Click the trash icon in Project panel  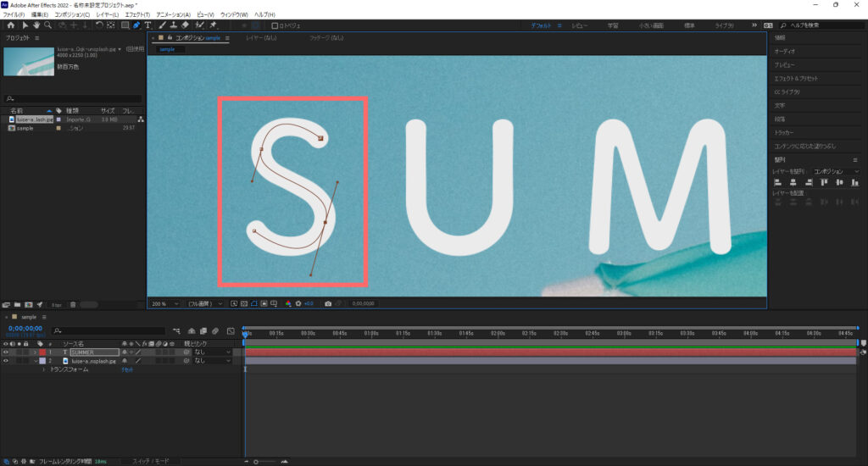pyautogui.click(x=73, y=304)
